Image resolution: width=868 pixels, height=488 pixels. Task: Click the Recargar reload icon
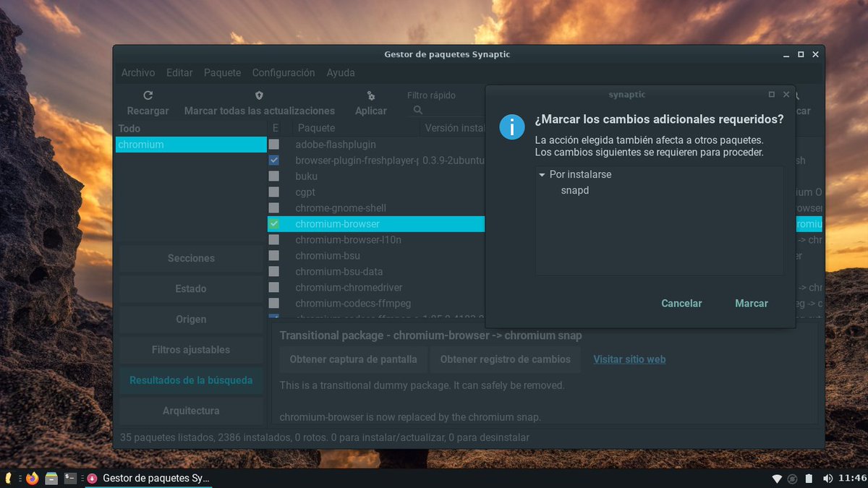pos(148,95)
